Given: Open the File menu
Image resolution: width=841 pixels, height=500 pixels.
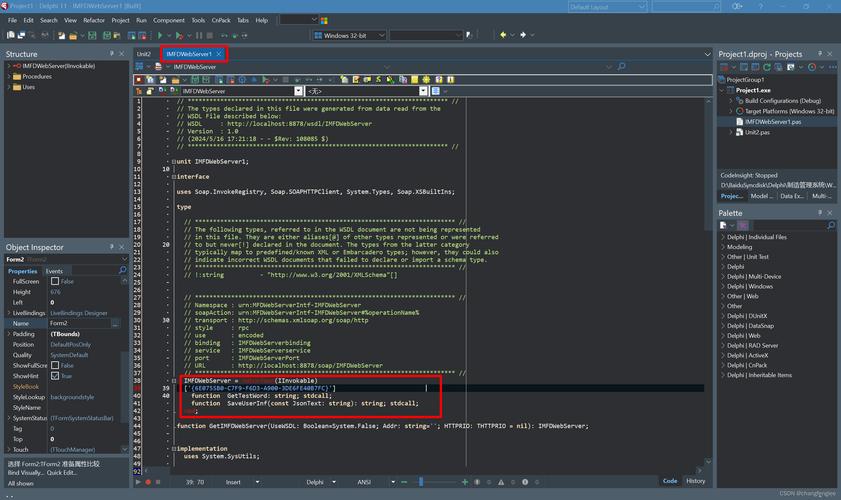Looking at the screenshot, I should (x=12, y=20).
